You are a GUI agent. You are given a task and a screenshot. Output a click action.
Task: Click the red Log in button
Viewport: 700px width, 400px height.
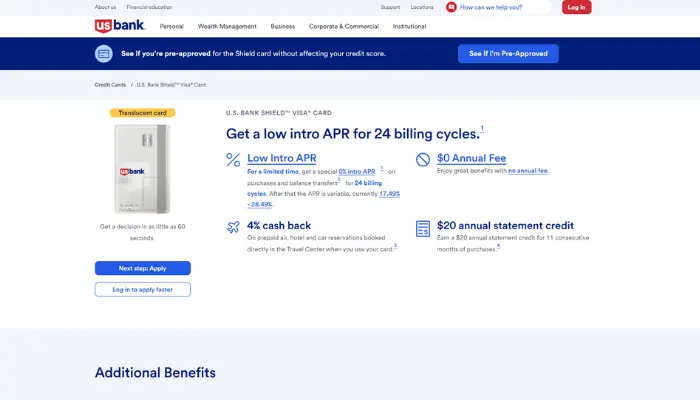point(575,7)
